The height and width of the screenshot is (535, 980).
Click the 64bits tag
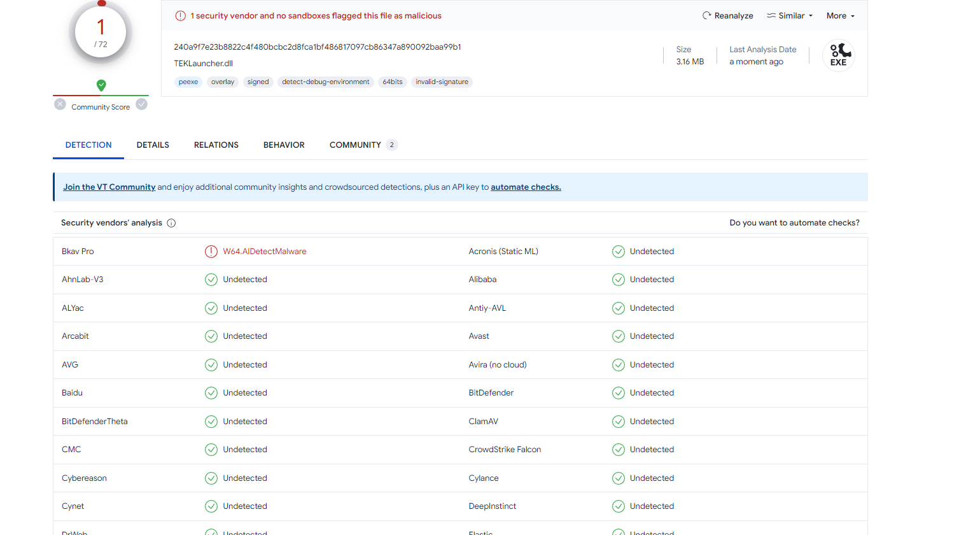393,82
